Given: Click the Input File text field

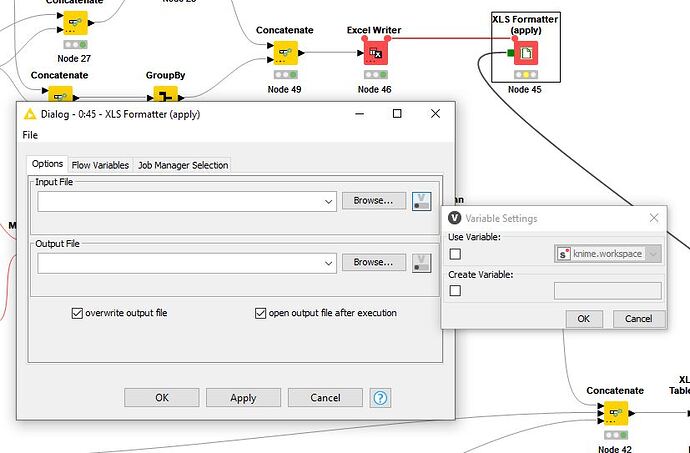Looking at the screenshot, I should (187, 202).
